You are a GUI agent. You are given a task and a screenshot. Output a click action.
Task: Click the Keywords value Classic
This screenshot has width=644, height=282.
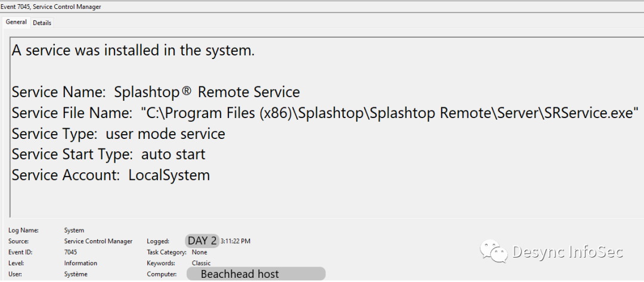(202, 263)
